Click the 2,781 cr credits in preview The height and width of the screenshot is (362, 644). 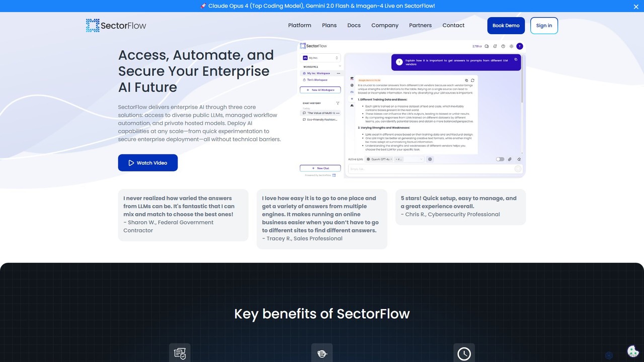(x=477, y=46)
